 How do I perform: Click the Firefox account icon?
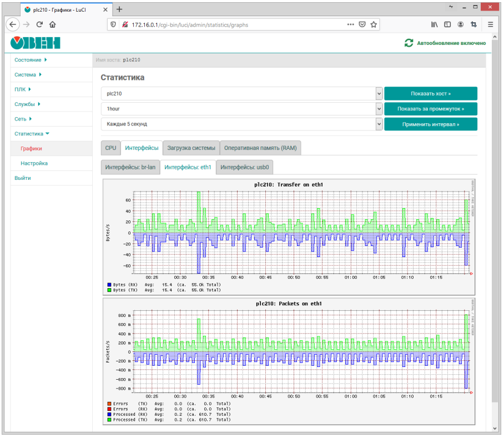pyautogui.click(x=461, y=24)
